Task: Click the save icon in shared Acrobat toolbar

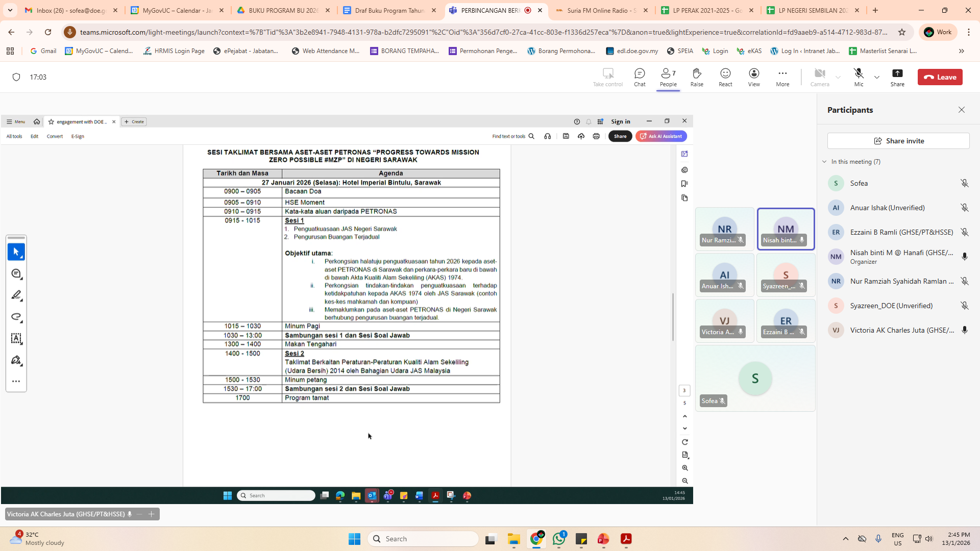Action: (x=566, y=136)
